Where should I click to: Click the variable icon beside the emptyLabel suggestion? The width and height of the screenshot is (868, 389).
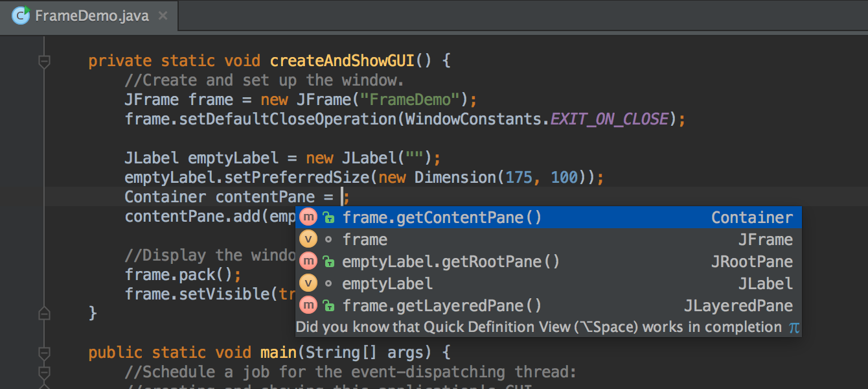(x=308, y=283)
